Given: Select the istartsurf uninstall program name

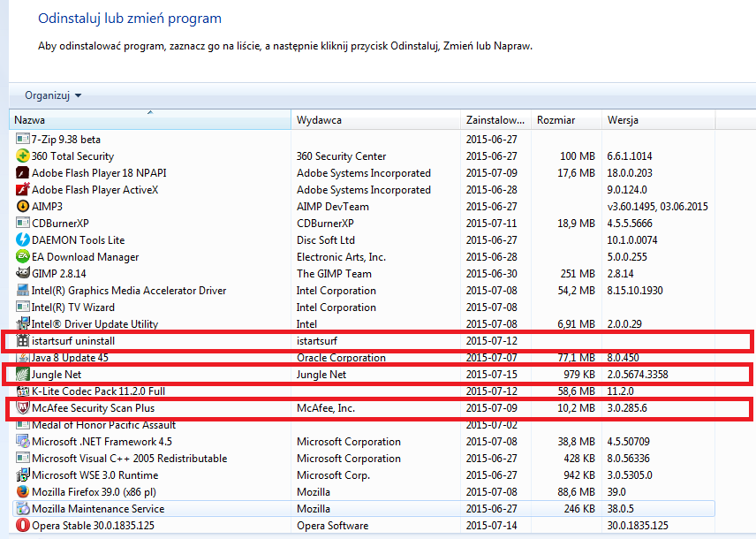Looking at the screenshot, I should pyautogui.click(x=73, y=341).
